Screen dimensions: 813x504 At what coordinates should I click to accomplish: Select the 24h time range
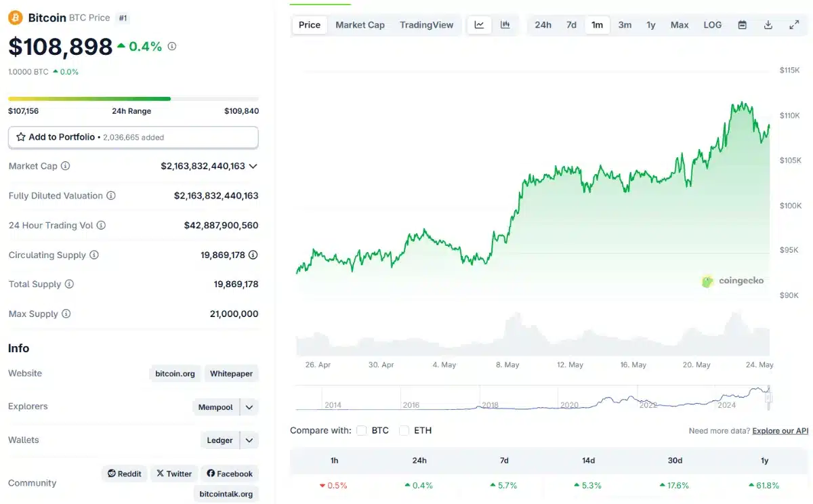coord(543,25)
